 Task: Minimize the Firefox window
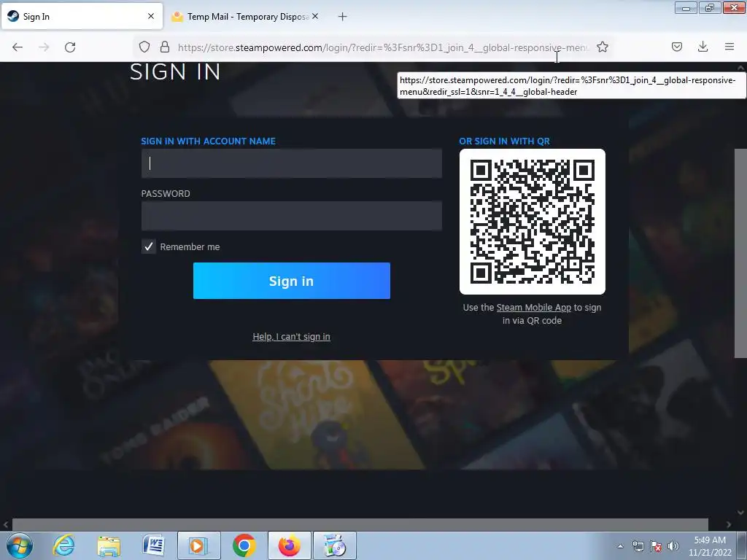click(x=686, y=8)
